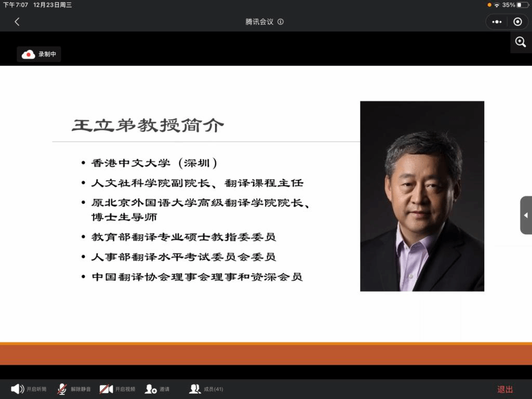Viewport: 532px width, 399px height.
Task: Tap the professor portrait photo
Action: pyautogui.click(x=422, y=196)
